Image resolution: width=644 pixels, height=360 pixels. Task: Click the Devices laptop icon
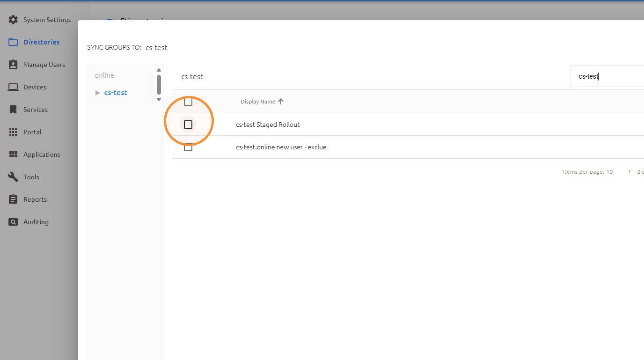tap(13, 87)
